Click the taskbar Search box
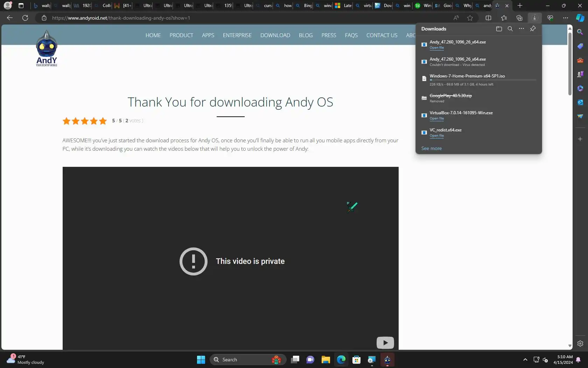The width and height of the screenshot is (588, 368). point(248,360)
